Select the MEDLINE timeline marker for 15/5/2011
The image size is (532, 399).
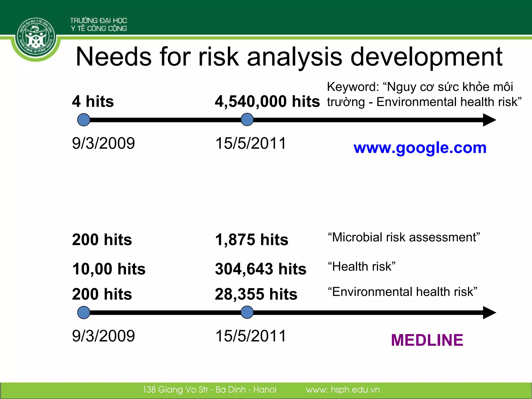click(x=247, y=312)
